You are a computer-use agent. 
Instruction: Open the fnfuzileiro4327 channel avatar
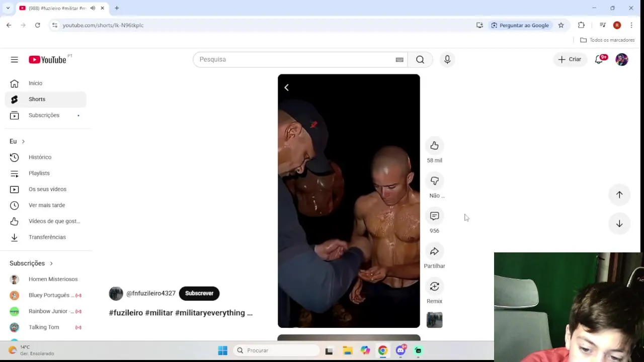pyautogui.click(x=116, y=293)
